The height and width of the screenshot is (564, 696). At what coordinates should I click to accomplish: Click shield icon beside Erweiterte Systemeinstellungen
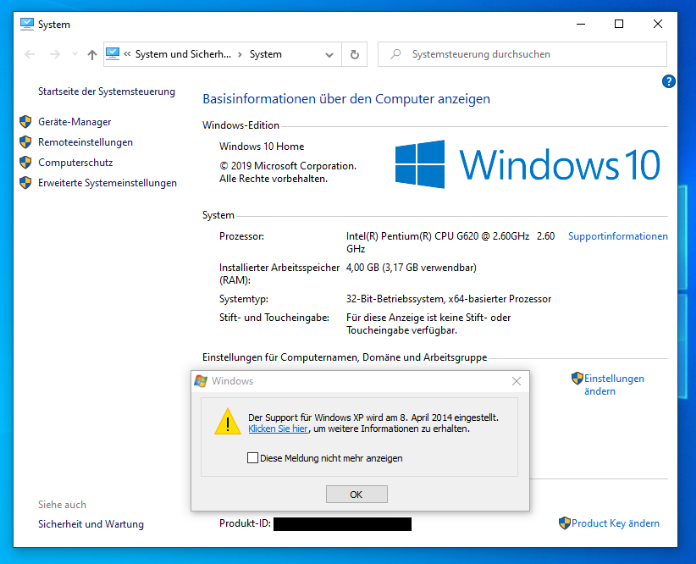coord(26,183)
